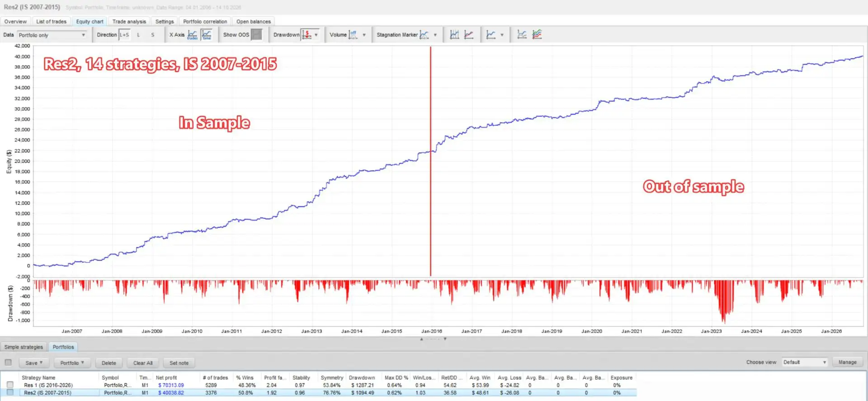868x401 pixels.
Task: Toggle the Show OOS button
Action: pos(256,35)
